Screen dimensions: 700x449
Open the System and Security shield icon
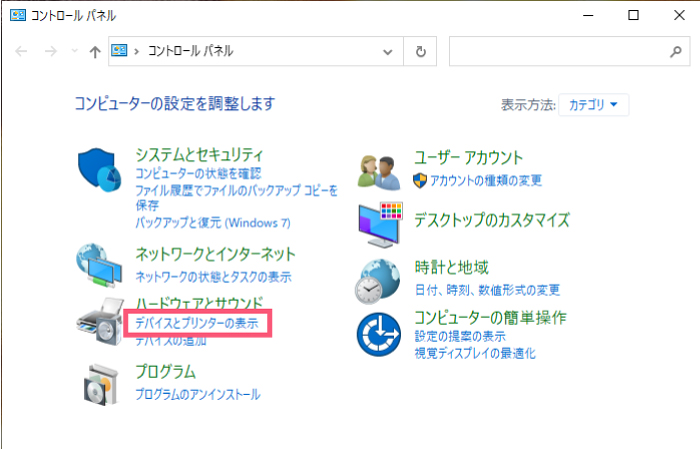pyautogui.click(x=99, y=170)
